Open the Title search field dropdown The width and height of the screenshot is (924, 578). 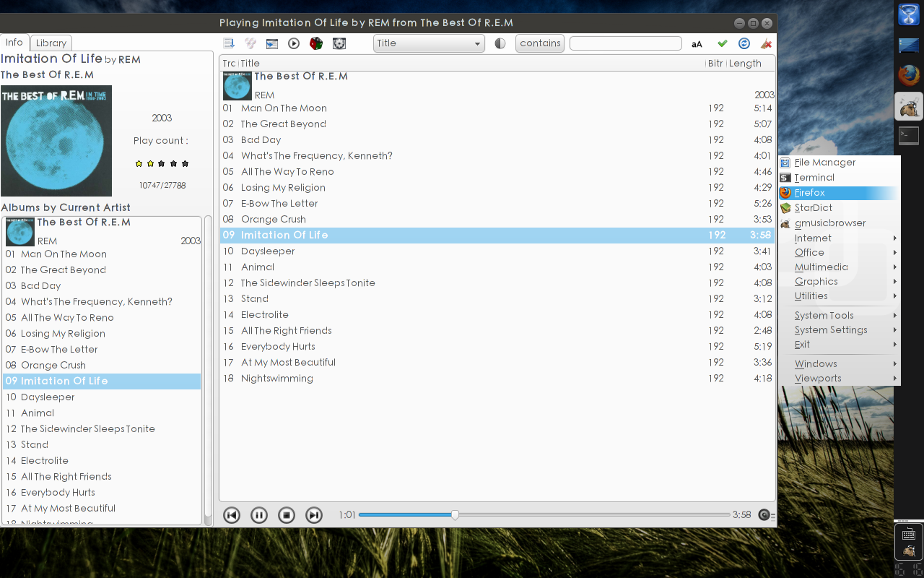(429, 43)
